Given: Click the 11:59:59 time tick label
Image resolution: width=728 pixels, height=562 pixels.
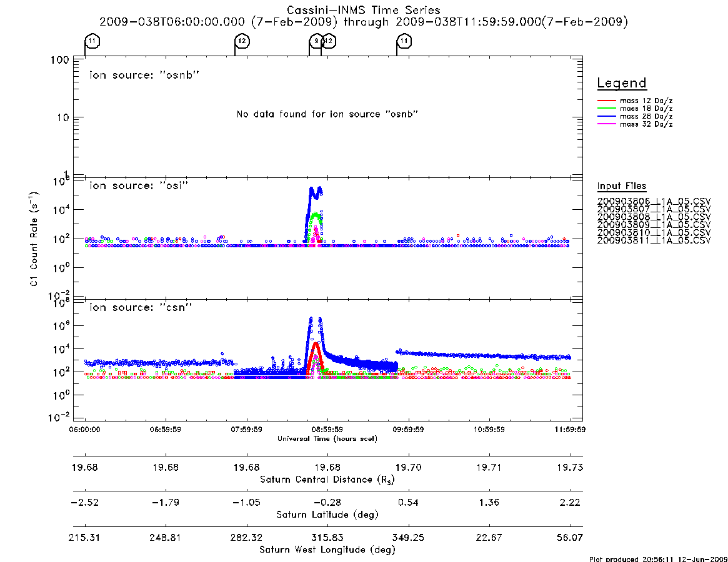Looking at the screenshot, I should click(570, 430).
